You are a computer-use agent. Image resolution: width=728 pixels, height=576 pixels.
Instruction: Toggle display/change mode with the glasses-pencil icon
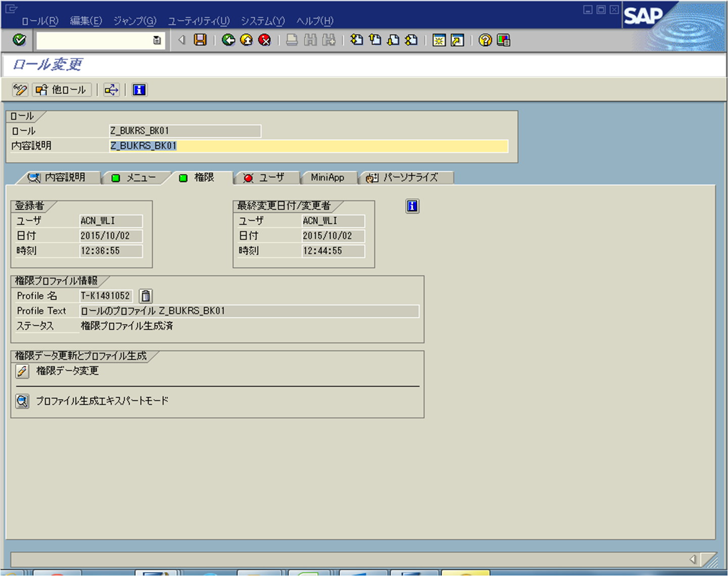coord(20,89)
